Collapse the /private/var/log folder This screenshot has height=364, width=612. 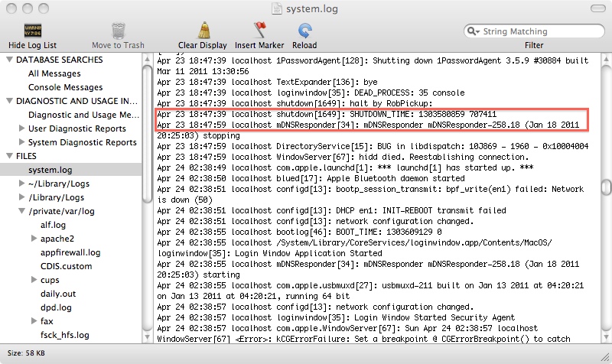pyautogui.click(x=22, y=211)
